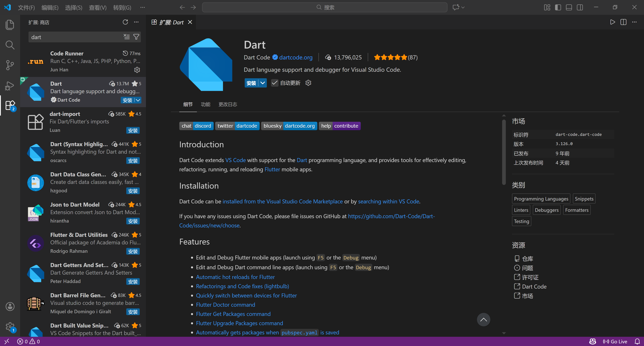Open Code Runner's manage gear

pyautogui.click(x=137, y=70)
